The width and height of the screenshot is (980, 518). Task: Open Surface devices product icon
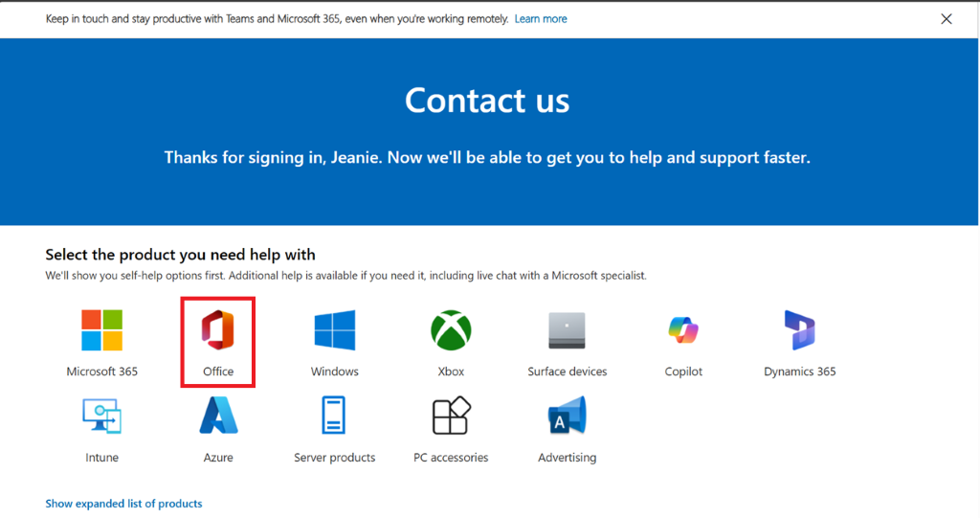(567, 329)
